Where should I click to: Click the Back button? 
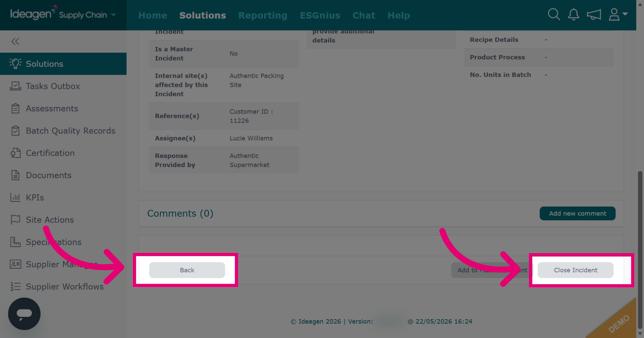click(187, 270)
